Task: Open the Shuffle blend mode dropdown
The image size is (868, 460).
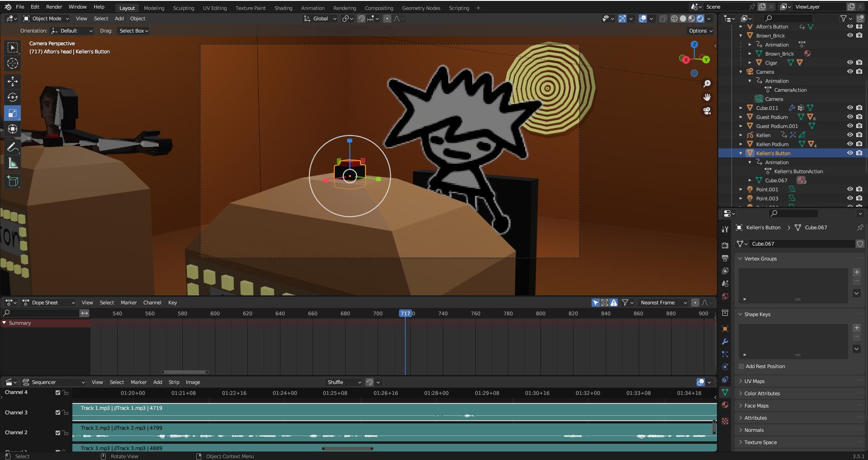Action: (343, 382)
